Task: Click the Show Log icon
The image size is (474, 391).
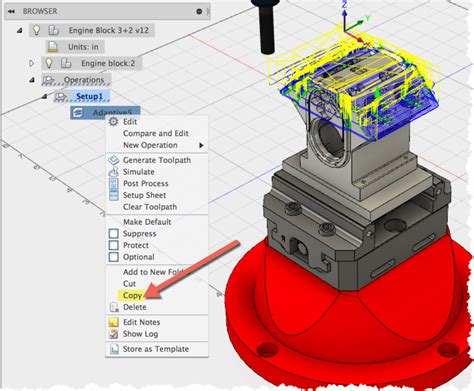Action: click(x=114, y=334)
